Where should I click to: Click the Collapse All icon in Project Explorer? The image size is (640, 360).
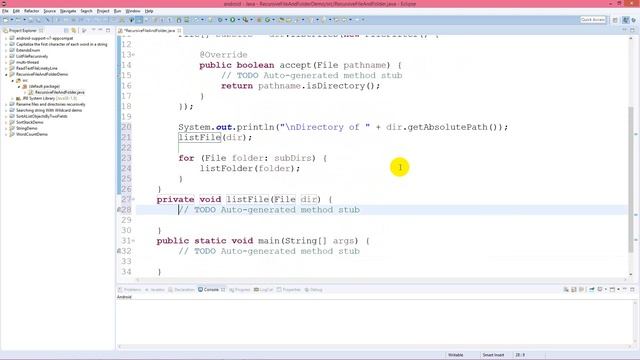pyautogui.click(x=66, y=31)
